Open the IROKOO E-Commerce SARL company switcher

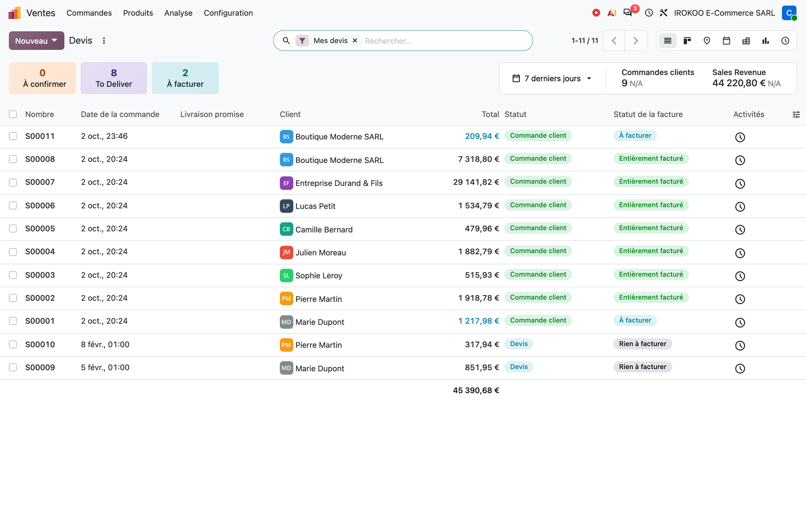(725, 13)
